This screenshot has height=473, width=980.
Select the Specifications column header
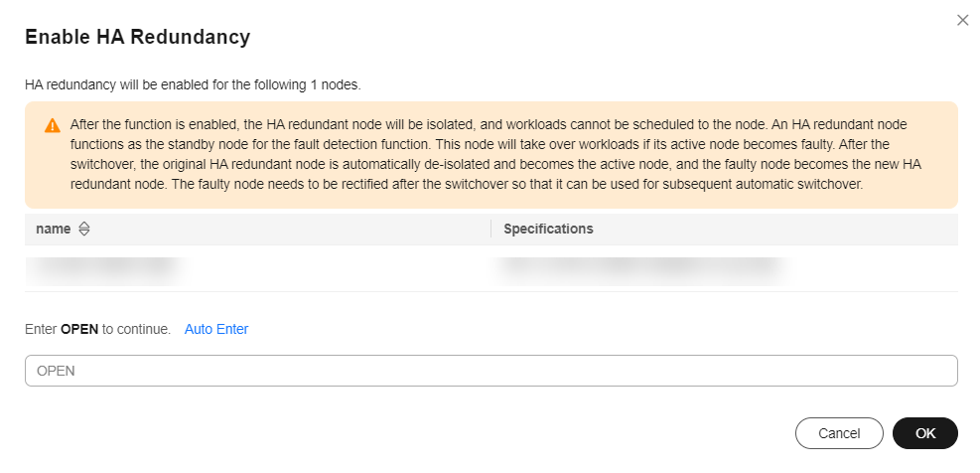click(x=548, y=229)
